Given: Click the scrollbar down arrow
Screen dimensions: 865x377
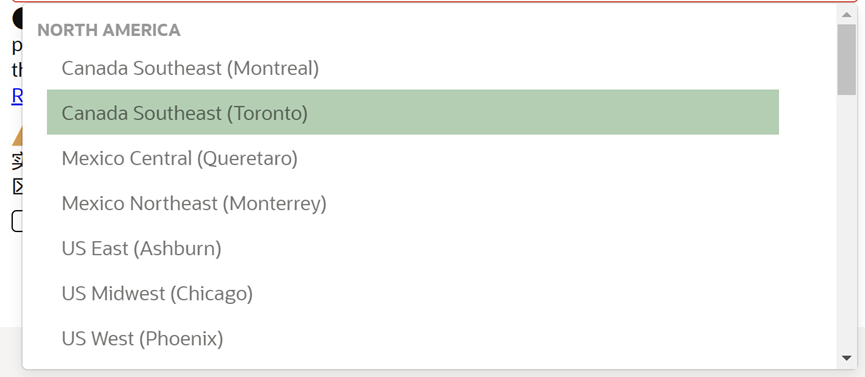Looking at the screenshot, I should [846, 358].
